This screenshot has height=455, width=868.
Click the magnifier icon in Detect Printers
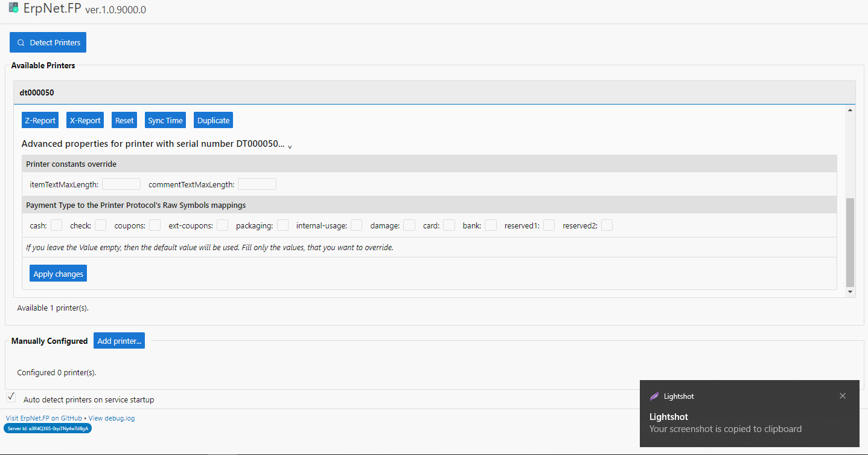[21, 42]
